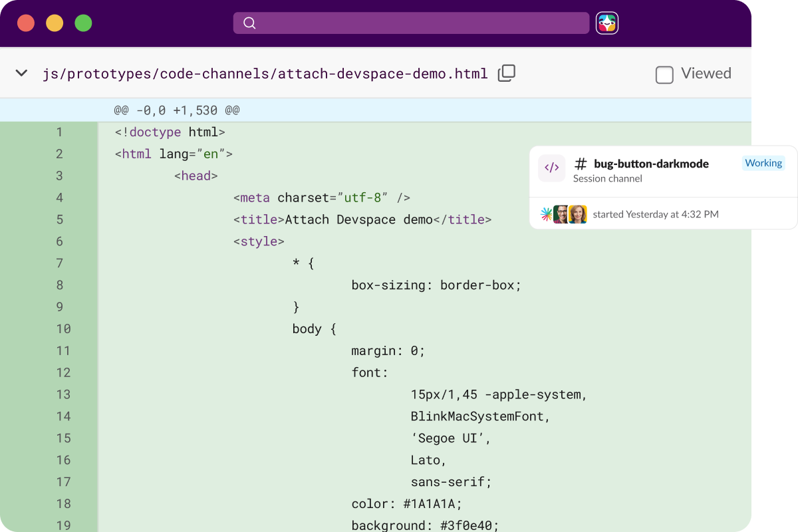Click the blonde woman avatar
Screen dimensions: 798x532
pyautogui.click(x=578, y=214)
